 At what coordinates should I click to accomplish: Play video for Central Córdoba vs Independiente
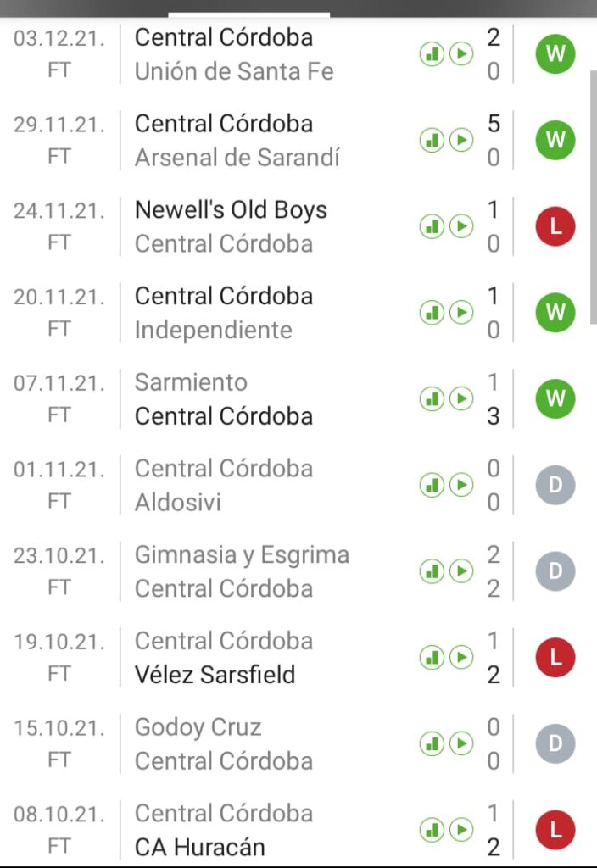point(461,313)
